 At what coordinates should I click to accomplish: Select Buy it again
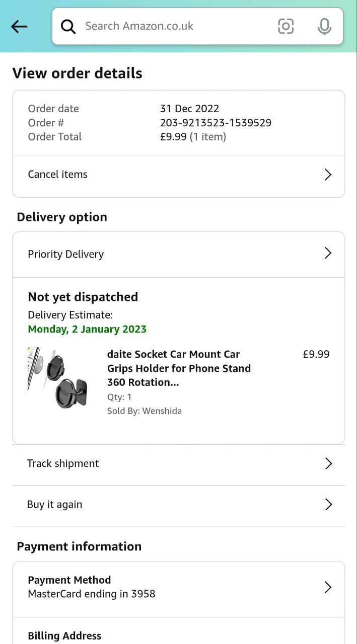(x=151, y=505)
